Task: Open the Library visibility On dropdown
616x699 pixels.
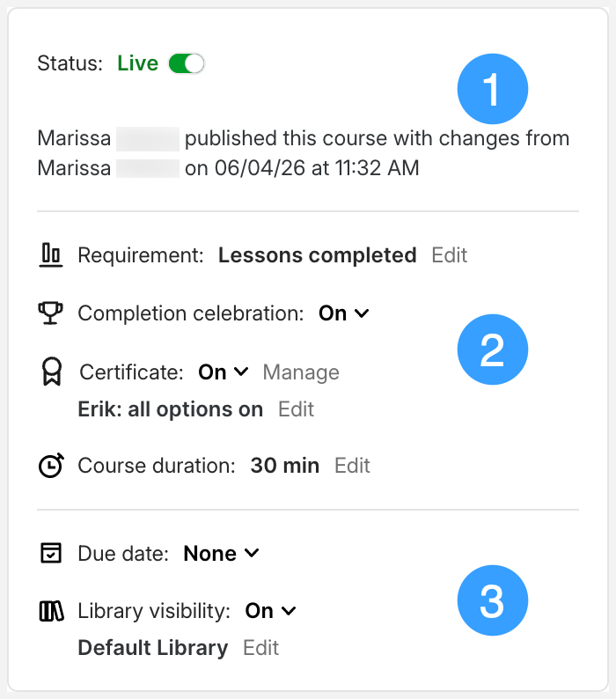Action: 270,611
